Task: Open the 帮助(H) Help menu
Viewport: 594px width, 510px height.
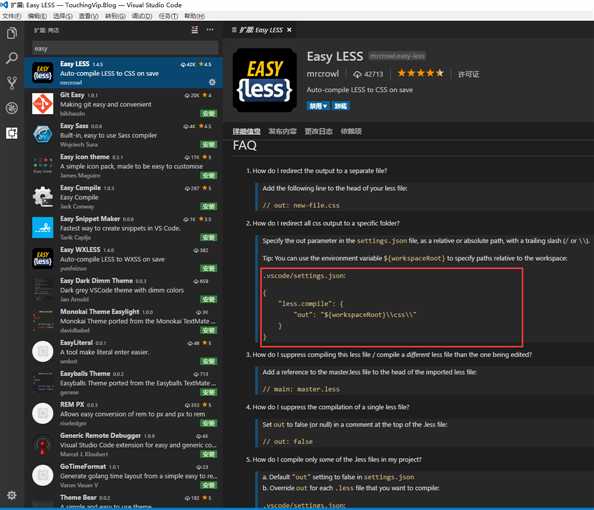Action: (194, 16)
